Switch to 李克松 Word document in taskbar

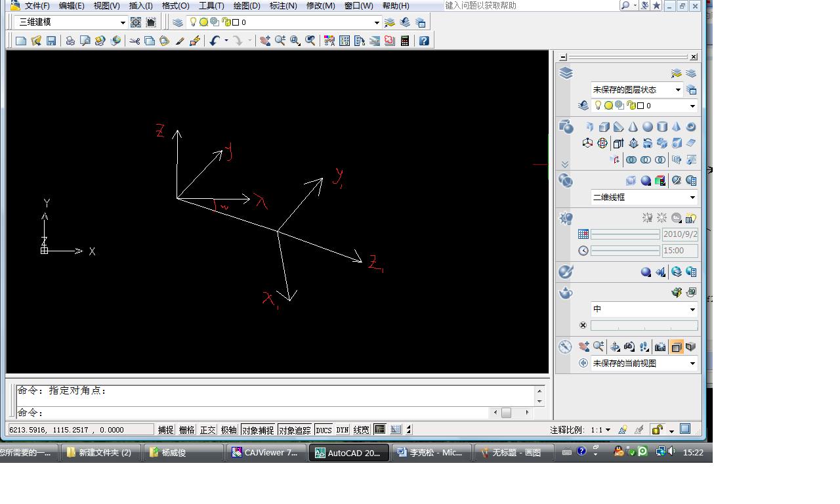click(432, 452)
